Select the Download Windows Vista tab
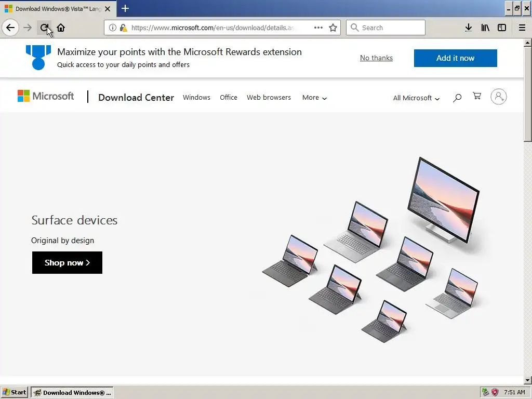Viewport: 532px width, 399px height. 58,8
